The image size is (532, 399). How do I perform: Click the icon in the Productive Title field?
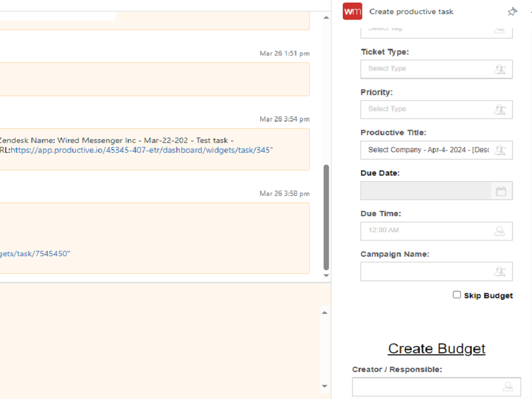click(500, 150)
